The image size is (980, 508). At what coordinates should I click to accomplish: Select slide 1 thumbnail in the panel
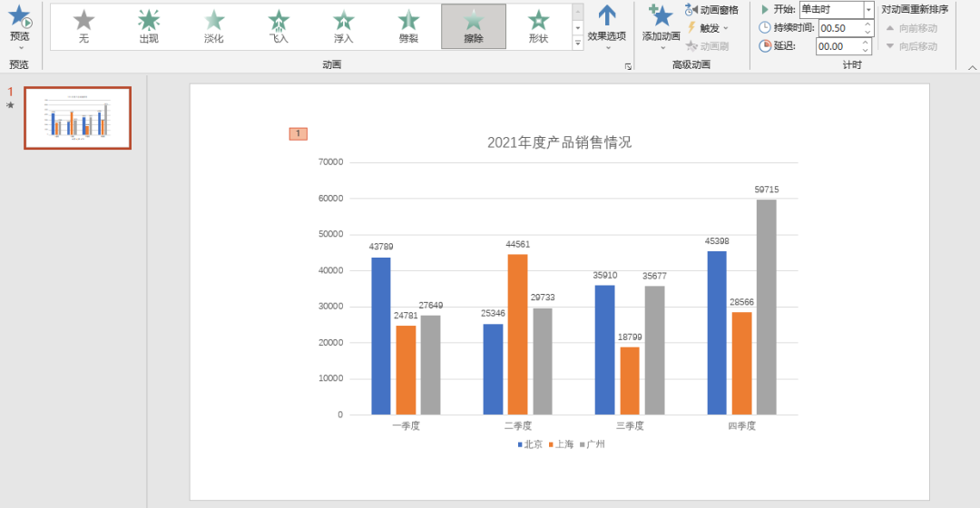[77, 118]
